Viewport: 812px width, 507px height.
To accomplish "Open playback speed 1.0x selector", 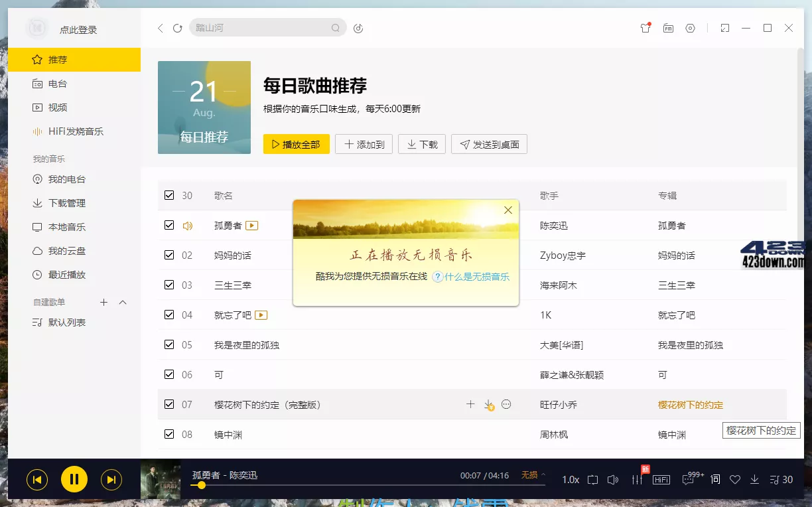I will coord(570,479).
